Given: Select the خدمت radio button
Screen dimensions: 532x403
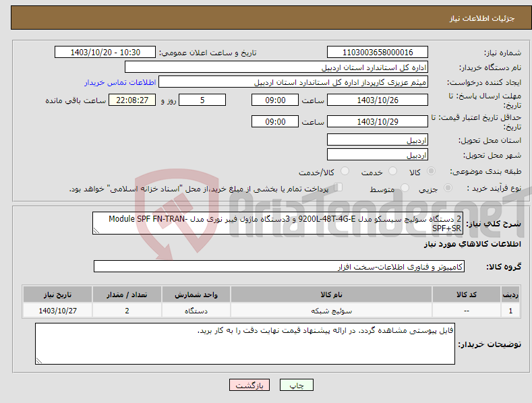Looking at the screenshot, I should coord(392,171).
